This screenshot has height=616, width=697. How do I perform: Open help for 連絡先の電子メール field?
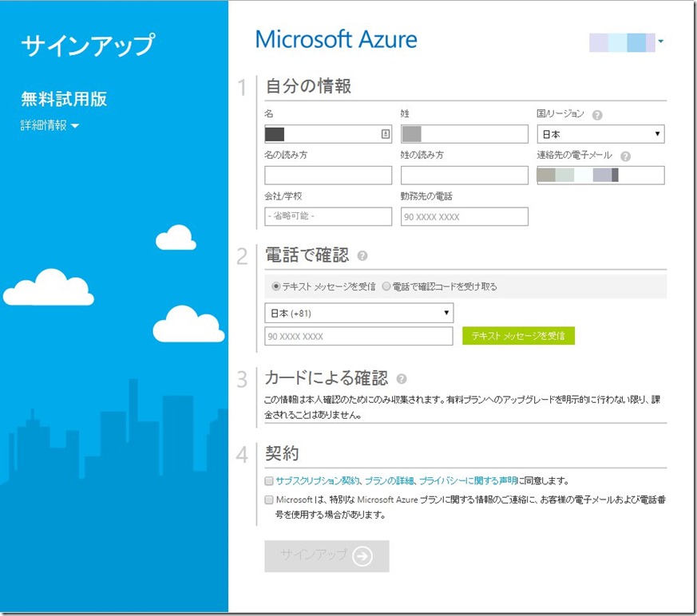click(627, 156)
